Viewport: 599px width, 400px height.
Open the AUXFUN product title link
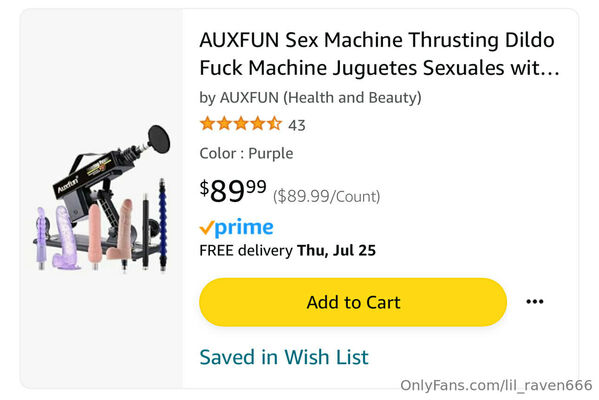click(379, 54)
